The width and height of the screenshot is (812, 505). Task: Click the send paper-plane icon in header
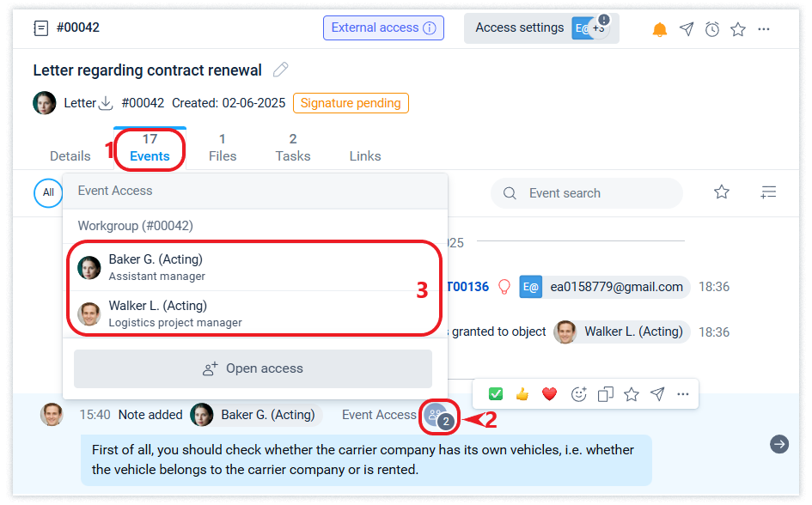pyautogui.click(x=686, y=29)
